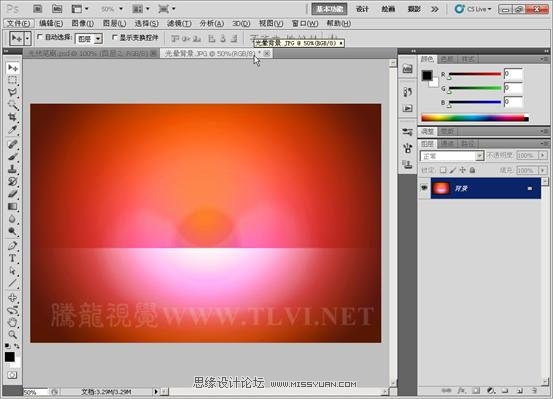
Task: Toggle lock image pixels brush icon
Action: click(x=453, y=170)
